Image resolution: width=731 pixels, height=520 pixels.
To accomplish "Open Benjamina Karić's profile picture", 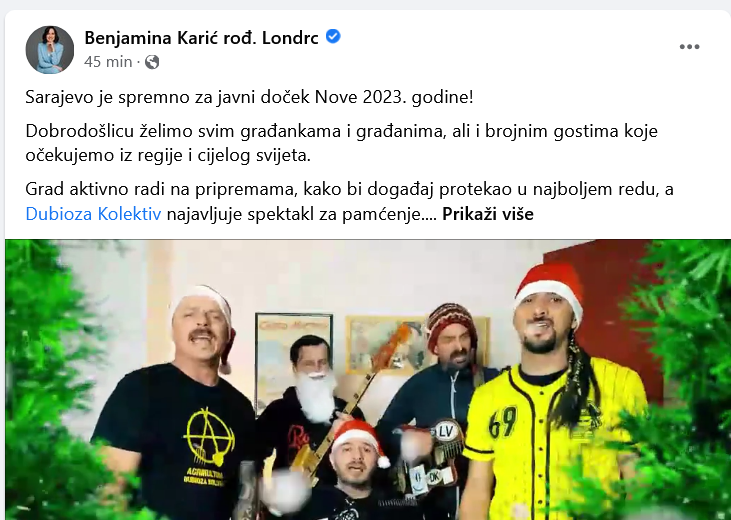I will click(x=49, y=49).
